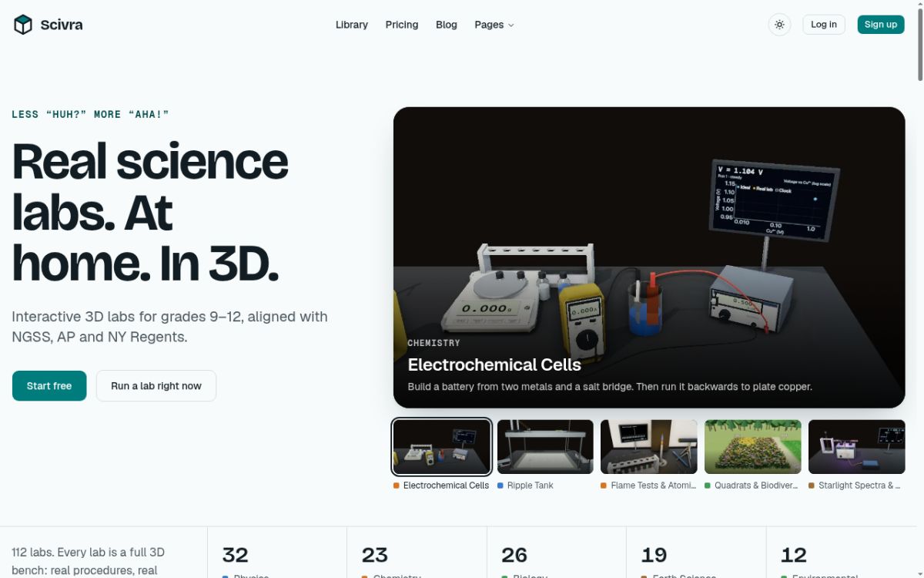
Task: Click the blue dot beside Ripple Tank caption
Action: click(x=500, y=486)
